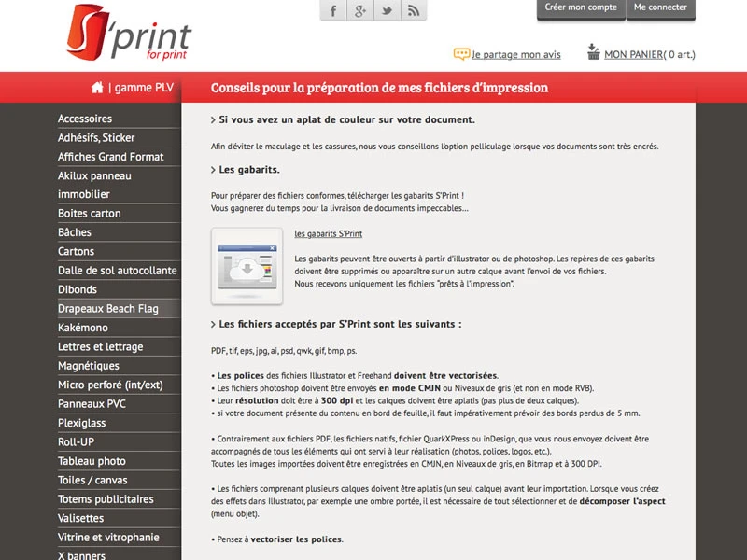Click Créer mon compte button
Screen dimensions: 747x560
tap(581, 8)
